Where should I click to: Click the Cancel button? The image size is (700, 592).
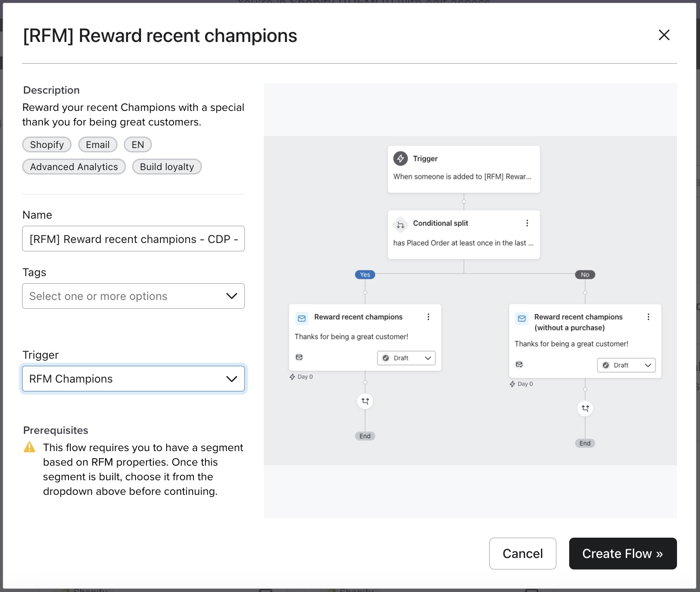point(522,554)
